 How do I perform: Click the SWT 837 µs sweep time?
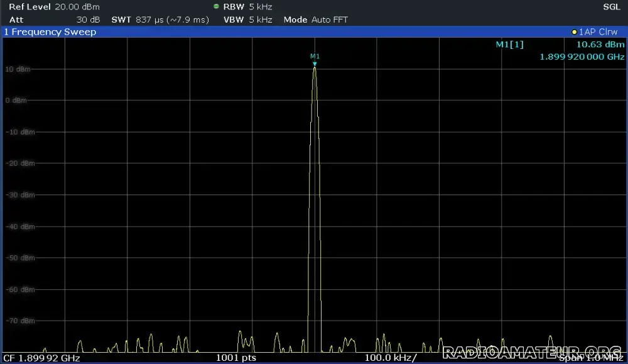tap(160, 19)
